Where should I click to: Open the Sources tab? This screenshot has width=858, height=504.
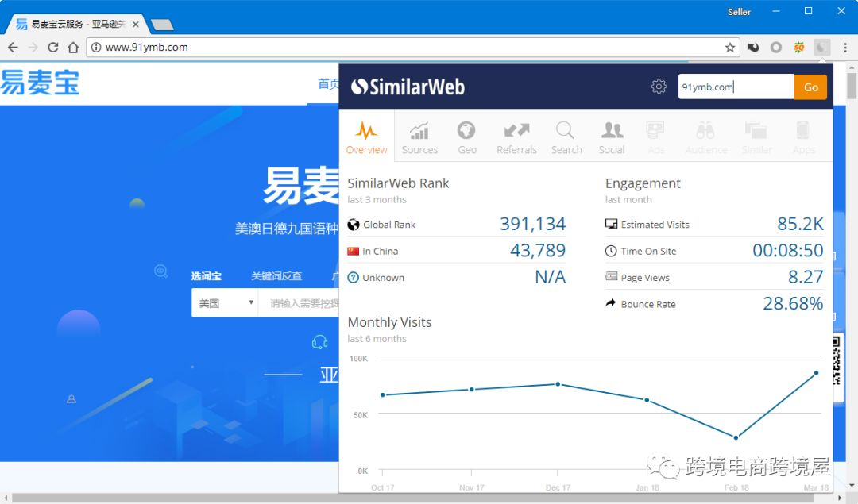coord(419,138)
